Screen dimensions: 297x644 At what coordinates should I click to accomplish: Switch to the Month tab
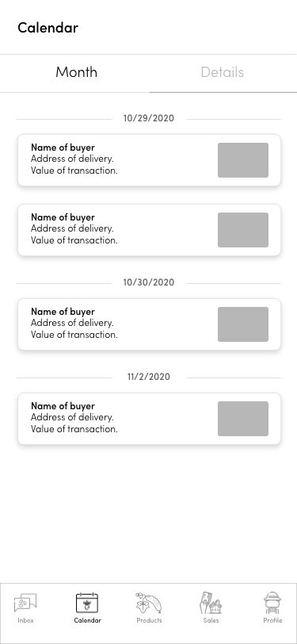76,72
